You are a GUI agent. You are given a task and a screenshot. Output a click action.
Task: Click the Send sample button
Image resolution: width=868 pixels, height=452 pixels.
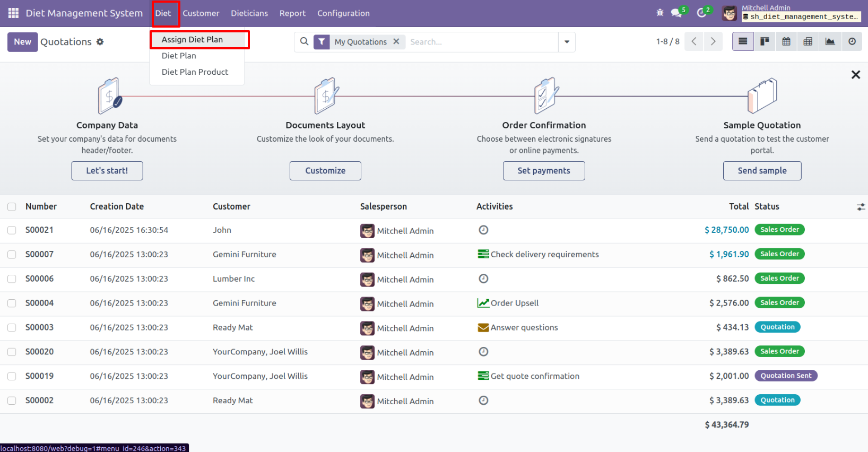[762, 171]
